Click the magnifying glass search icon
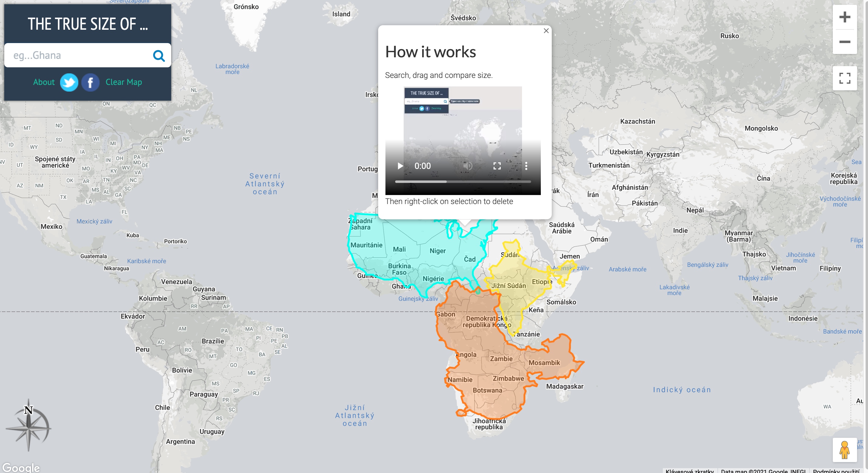The width and height of the screenshot is (868, 473). [159, 55]
